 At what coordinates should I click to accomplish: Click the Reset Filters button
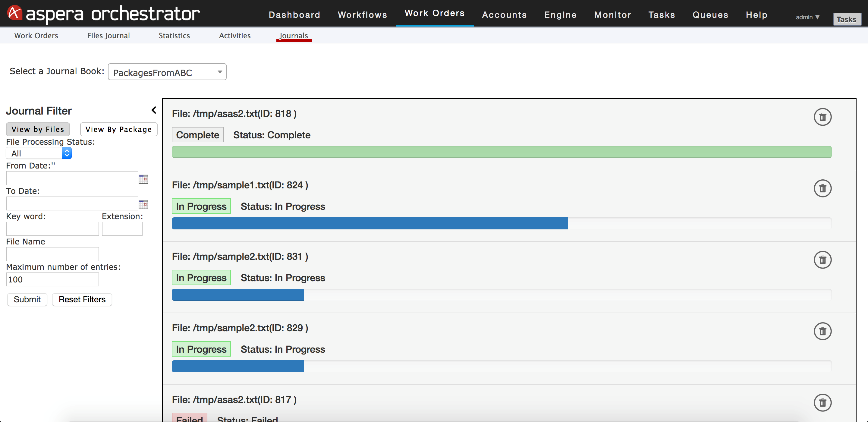(82, 299)
